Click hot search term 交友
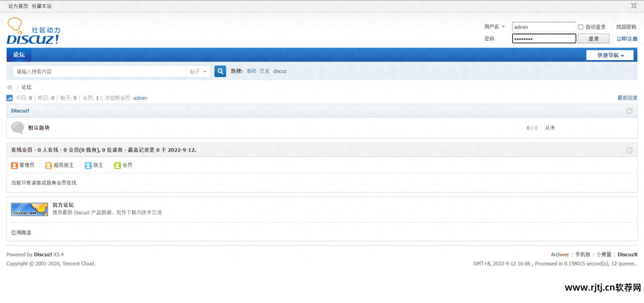This screenshot has width=644, height=303. click(x=264, y=71)
